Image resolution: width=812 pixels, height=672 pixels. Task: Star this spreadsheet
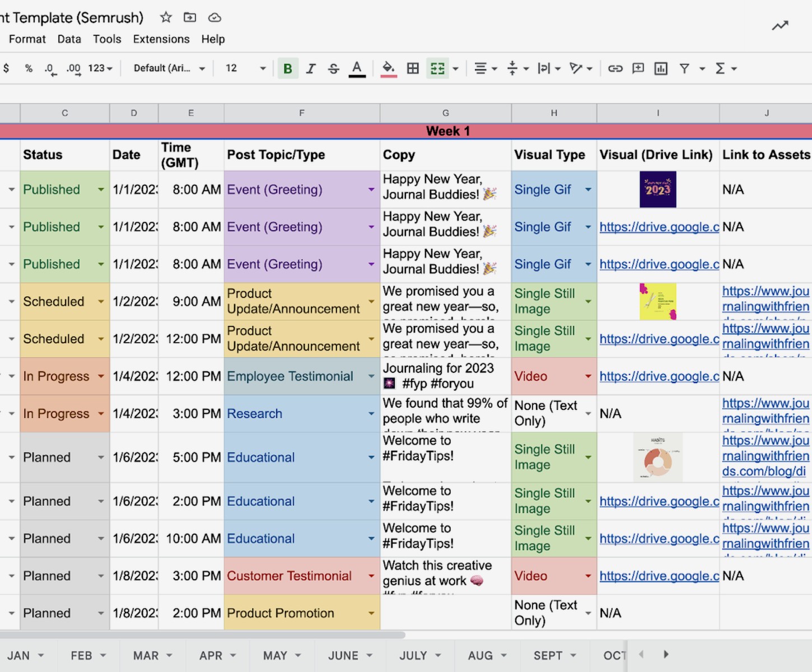[165, 17]
